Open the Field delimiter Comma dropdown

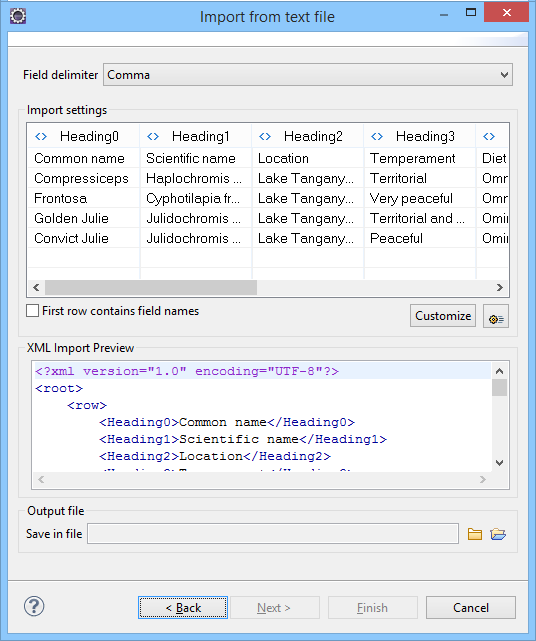click(x=307, y=75)
